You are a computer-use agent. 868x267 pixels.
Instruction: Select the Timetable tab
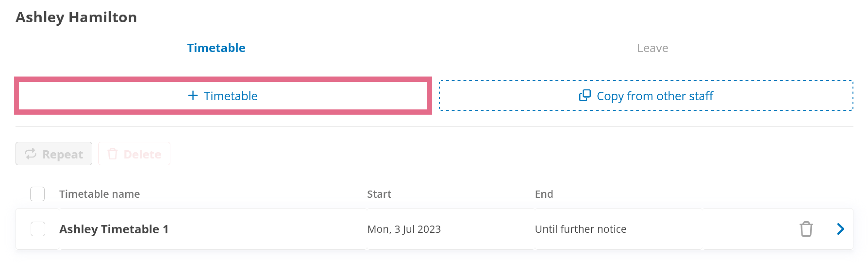click(x=216, y=48)
